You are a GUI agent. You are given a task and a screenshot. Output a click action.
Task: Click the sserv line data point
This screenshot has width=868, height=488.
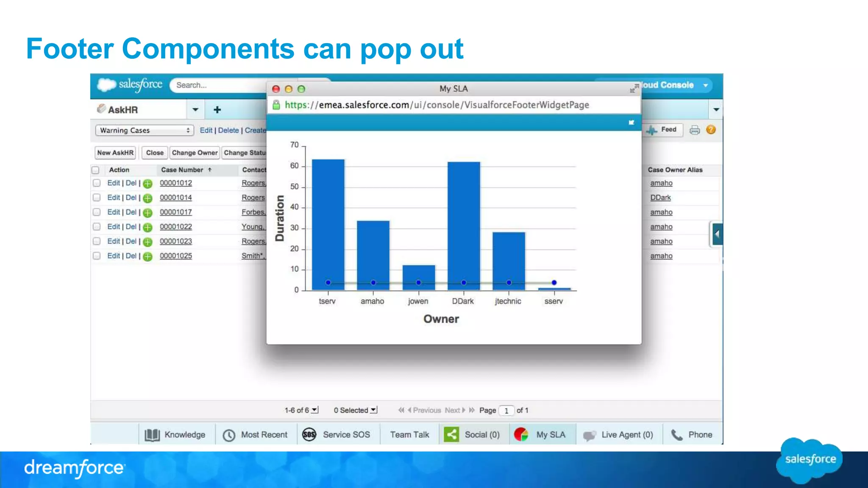pyautogui.click(x=554, y=283)
